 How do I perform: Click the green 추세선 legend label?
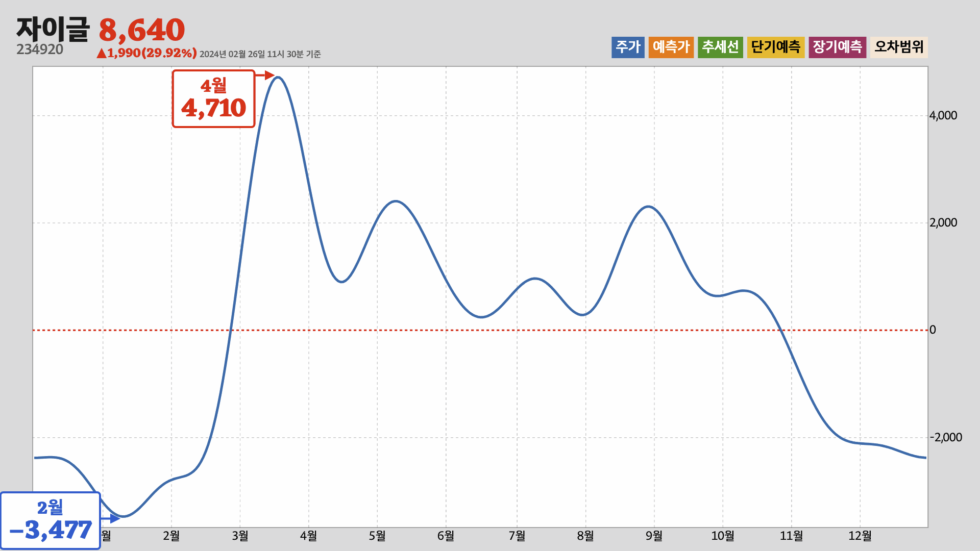pyautogui.click(x=720, y=47)
